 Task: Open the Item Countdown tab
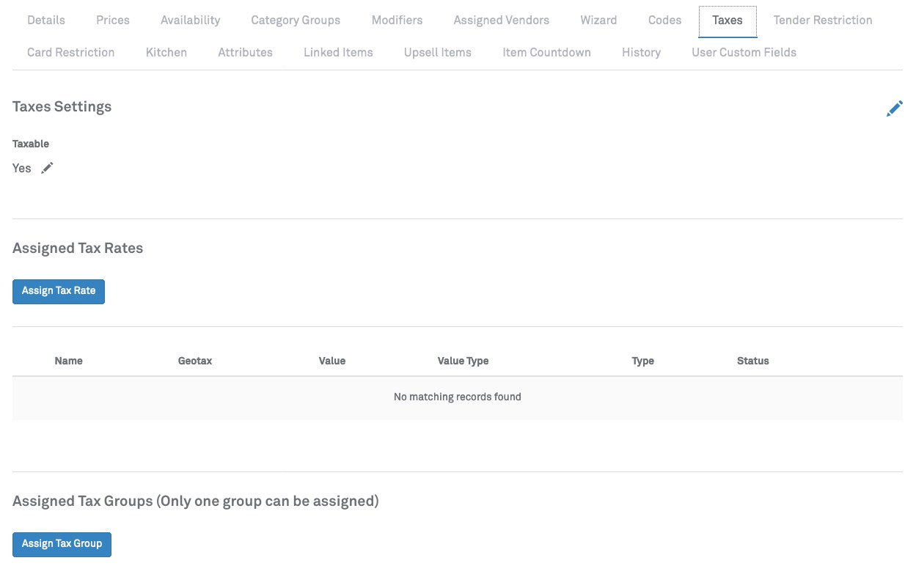(x=546, y=53)
